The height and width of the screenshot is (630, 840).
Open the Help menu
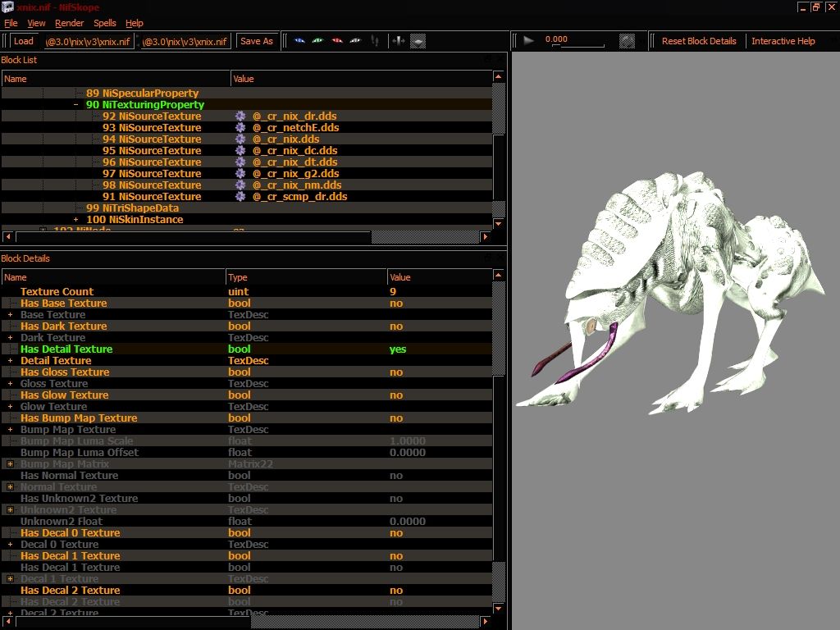pos(135,23)
